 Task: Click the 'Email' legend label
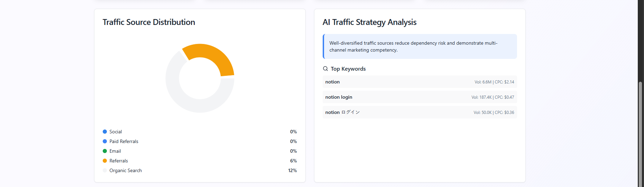[x=115, y=151]
